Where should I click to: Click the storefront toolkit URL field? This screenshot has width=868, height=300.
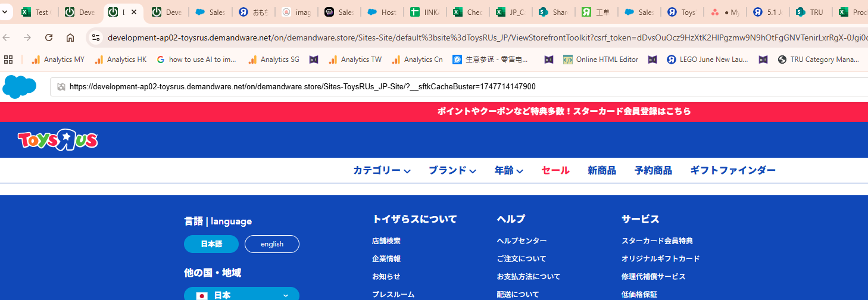pos(460,87)
